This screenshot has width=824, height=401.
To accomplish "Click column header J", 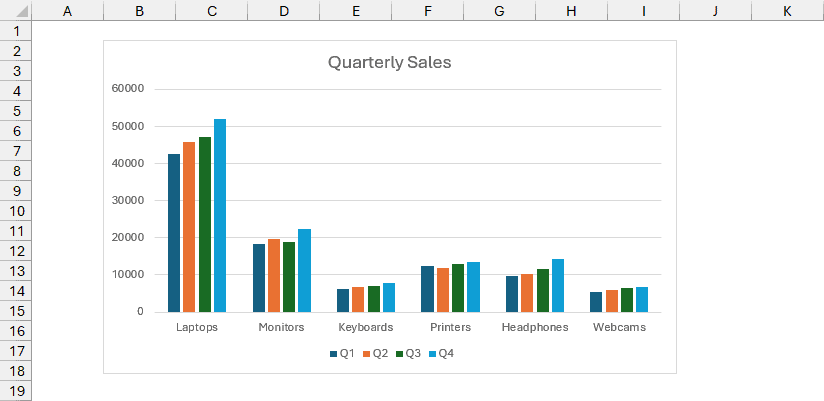I will tap(715, 11).
